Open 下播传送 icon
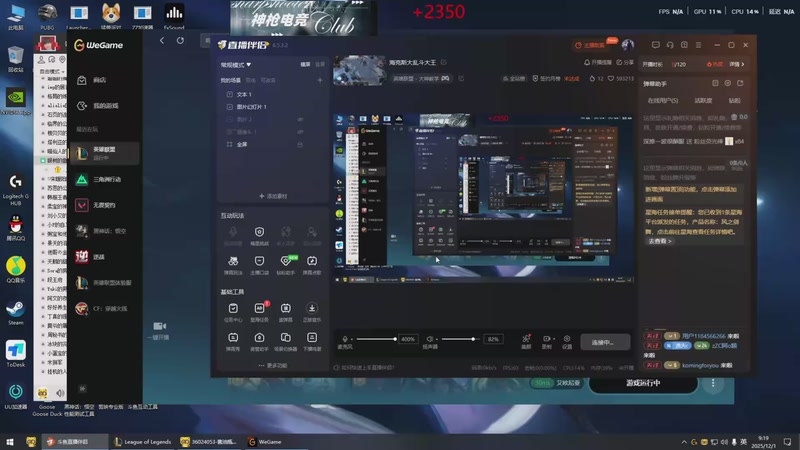Screen dimensions: 800x450 (312, 338)
